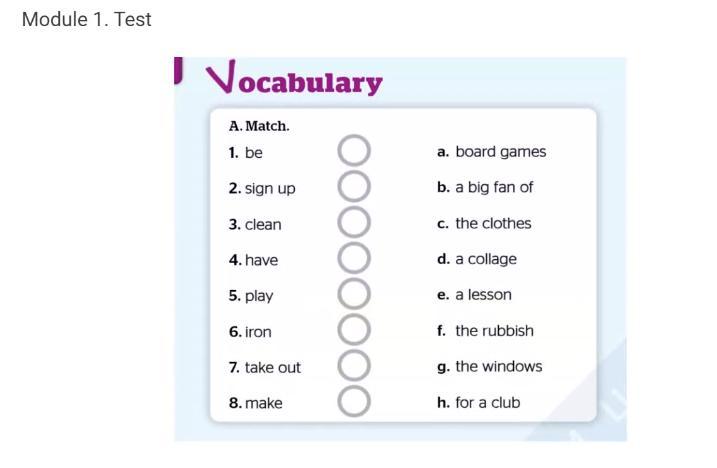Click option f. the rubbish
This screenshot has width=717, height=468.
tap(485, 331)
